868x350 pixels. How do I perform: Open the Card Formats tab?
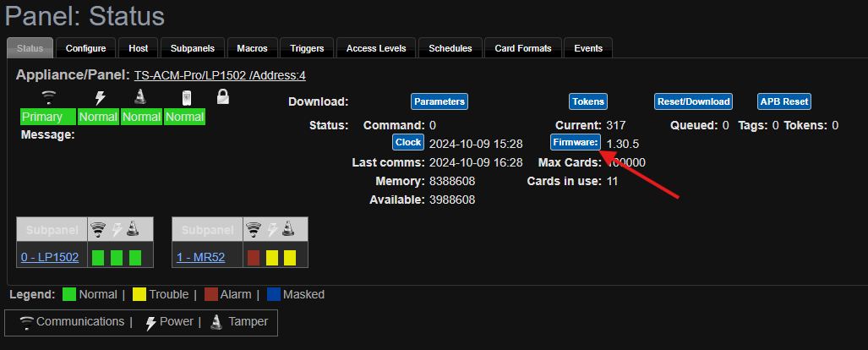point(523,48)
